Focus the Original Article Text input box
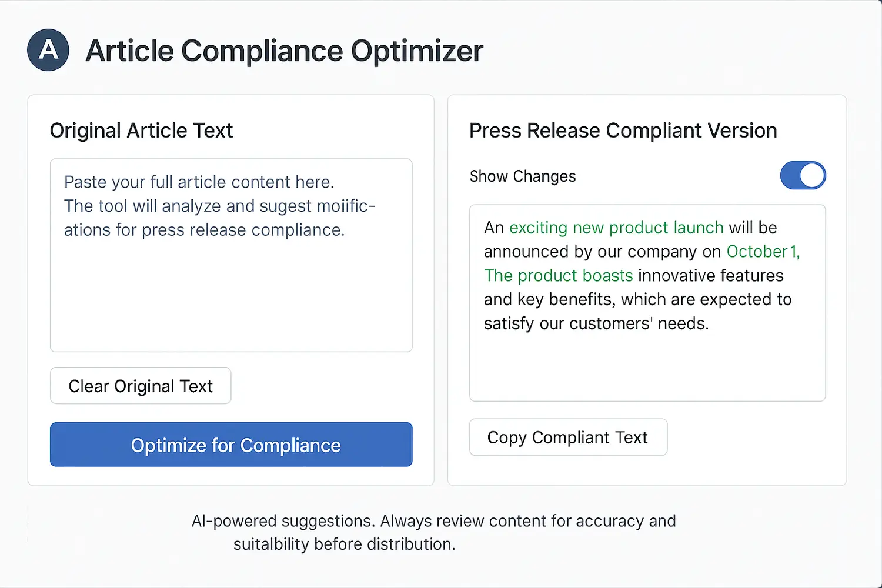This screenshot has width=882, height=588. tap(231, 294)
